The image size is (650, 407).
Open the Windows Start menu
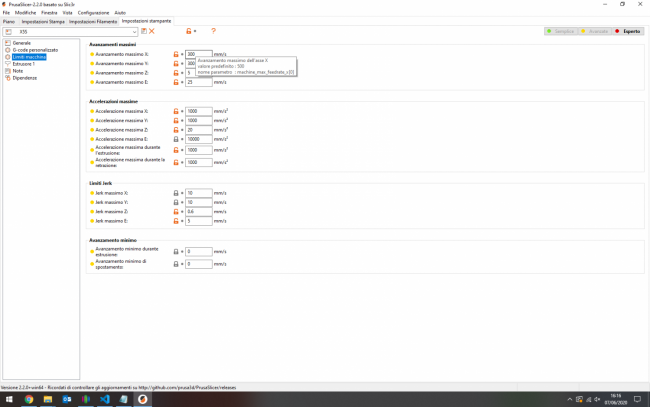9,399
